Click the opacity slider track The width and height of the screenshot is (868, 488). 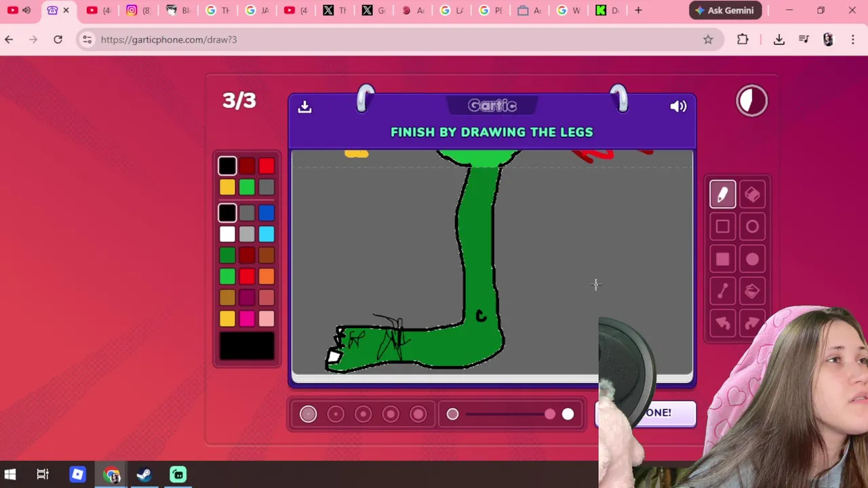509,414
